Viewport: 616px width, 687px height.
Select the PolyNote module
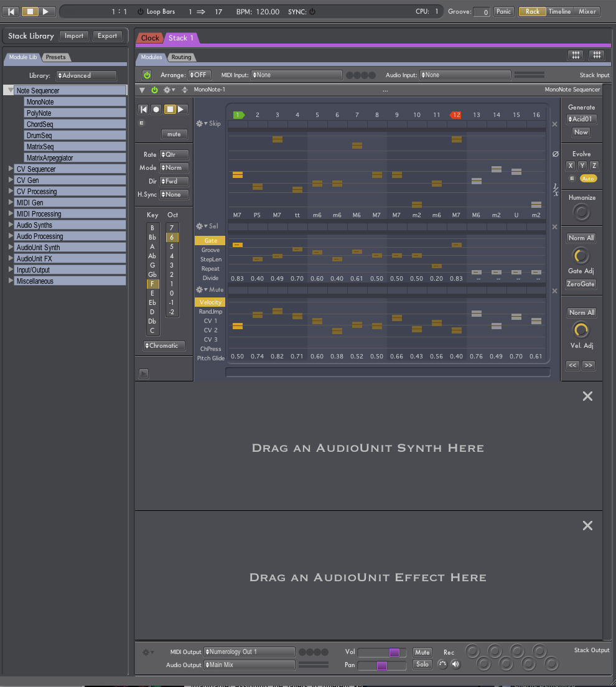[x=75, y=113]
